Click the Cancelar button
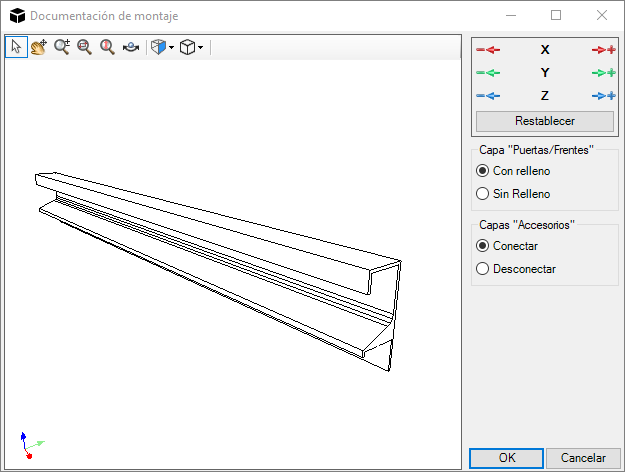 (583, 458)
